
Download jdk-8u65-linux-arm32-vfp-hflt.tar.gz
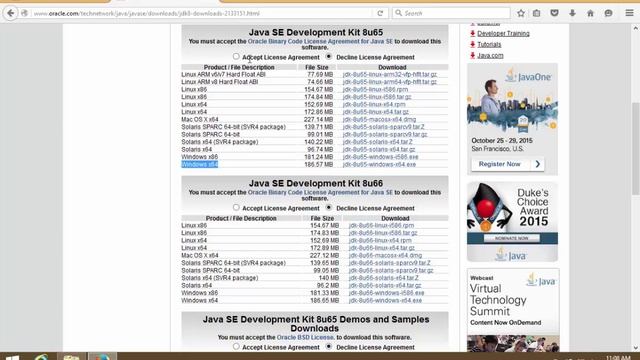pyautogui.click(x=390, y=75)
